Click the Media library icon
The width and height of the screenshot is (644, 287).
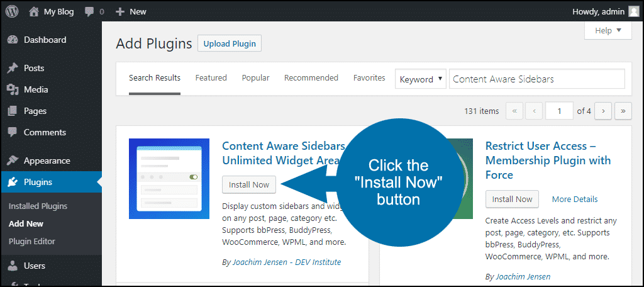[x=13, y=89]
